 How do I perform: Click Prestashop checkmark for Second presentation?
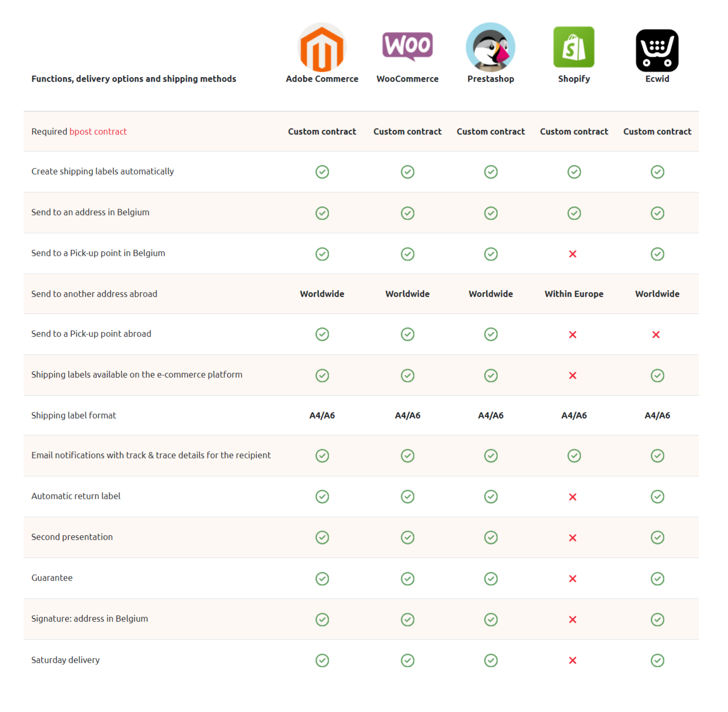pos(491,537)
